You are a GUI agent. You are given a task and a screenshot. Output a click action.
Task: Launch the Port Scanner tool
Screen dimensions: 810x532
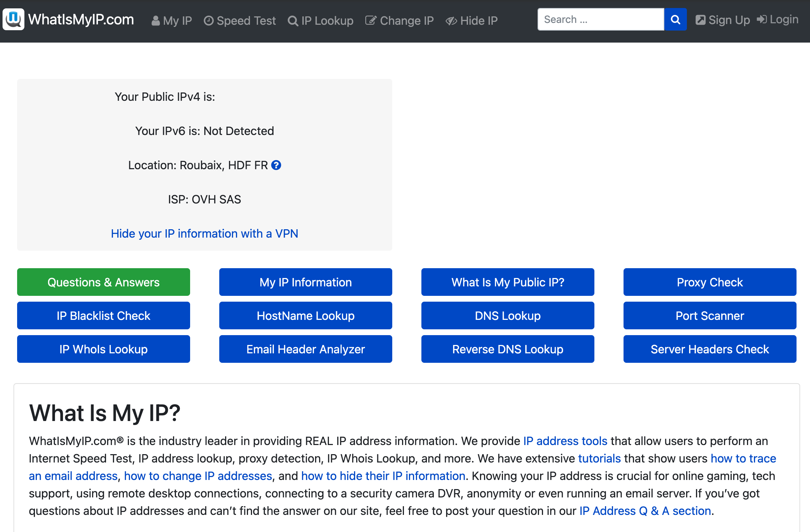(710, 315)
